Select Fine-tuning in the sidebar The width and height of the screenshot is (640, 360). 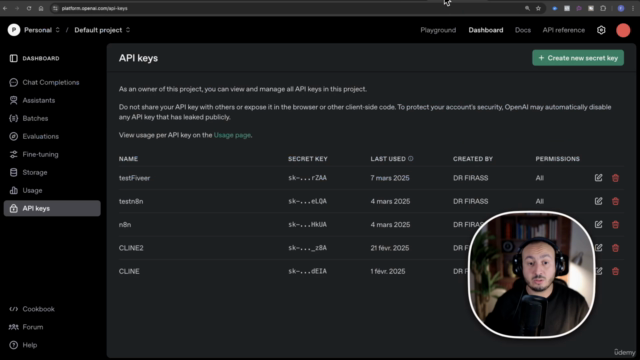[x=34, y=154]
